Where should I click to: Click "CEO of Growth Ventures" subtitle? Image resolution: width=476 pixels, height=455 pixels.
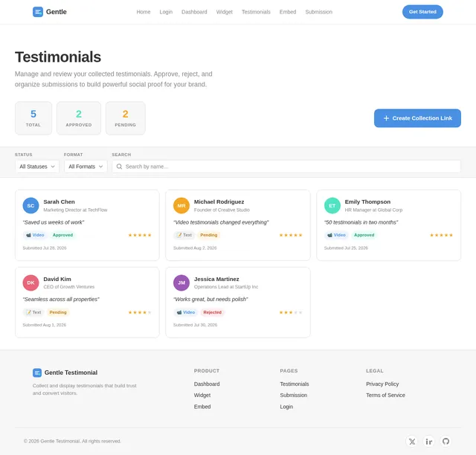(69, 287)
